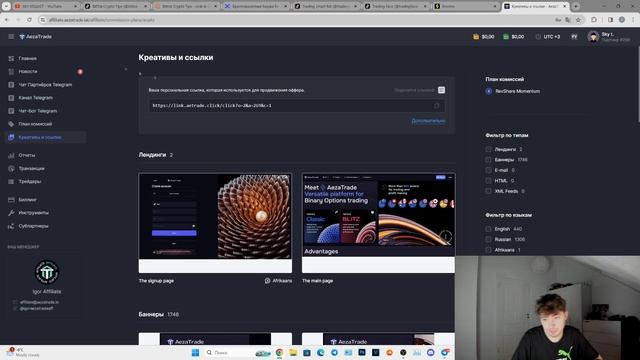Check the E-mail type filter

click(488, 170)
